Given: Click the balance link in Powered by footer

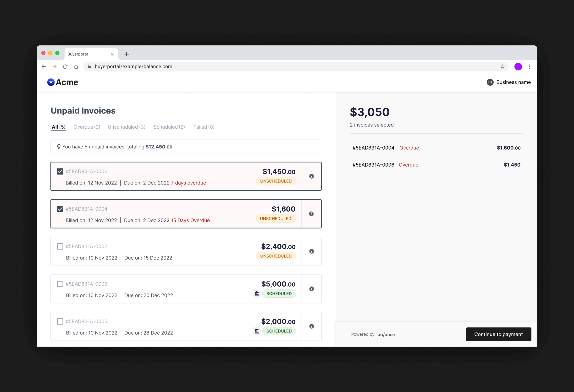Looking at the screenshot, I should pyautogui.click(x=386, y=334).
